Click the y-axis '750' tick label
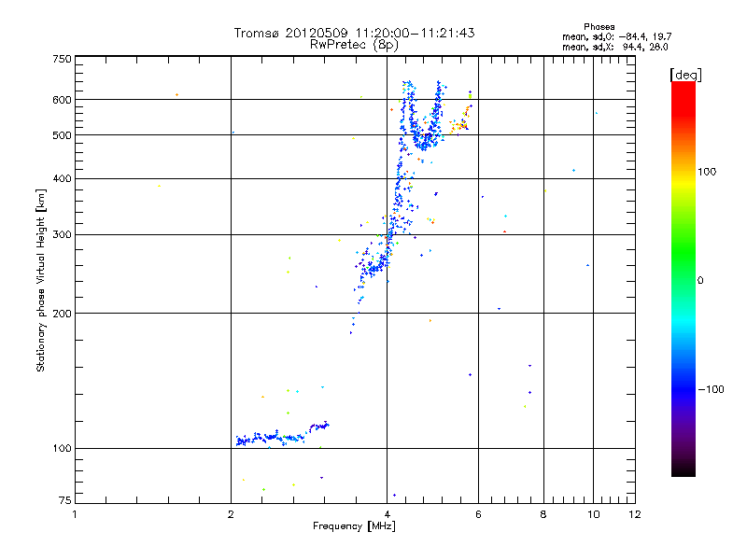This screenshot has width=747, height=560. [x=62, y=59]
